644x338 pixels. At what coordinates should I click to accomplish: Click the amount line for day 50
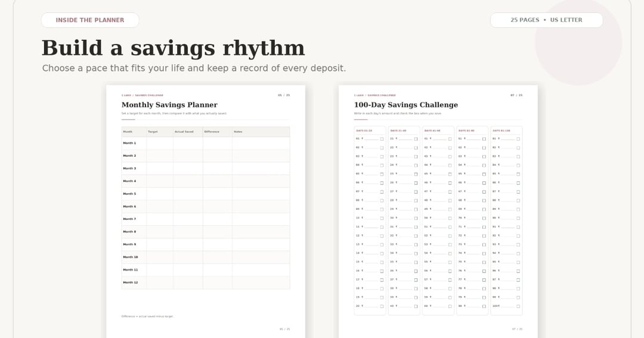coord(439,218)
